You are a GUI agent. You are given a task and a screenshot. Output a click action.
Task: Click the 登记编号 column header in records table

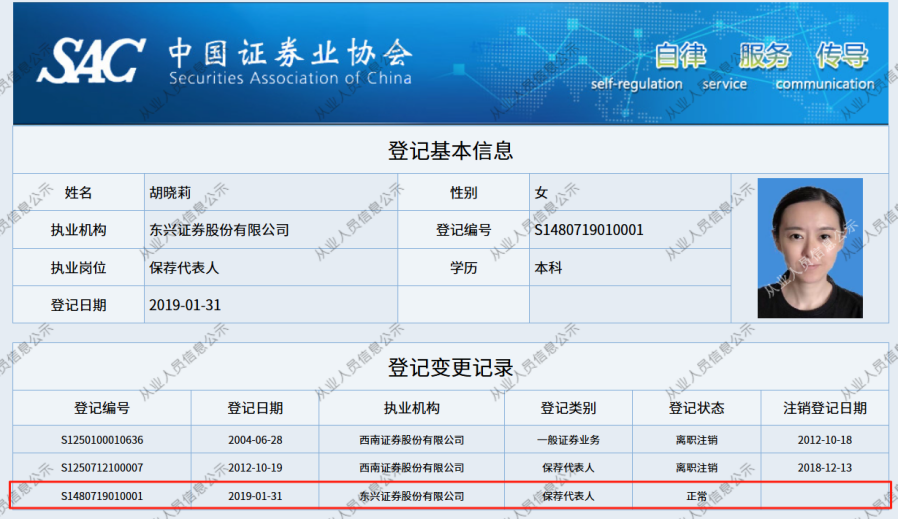click(x=102, y=408)
